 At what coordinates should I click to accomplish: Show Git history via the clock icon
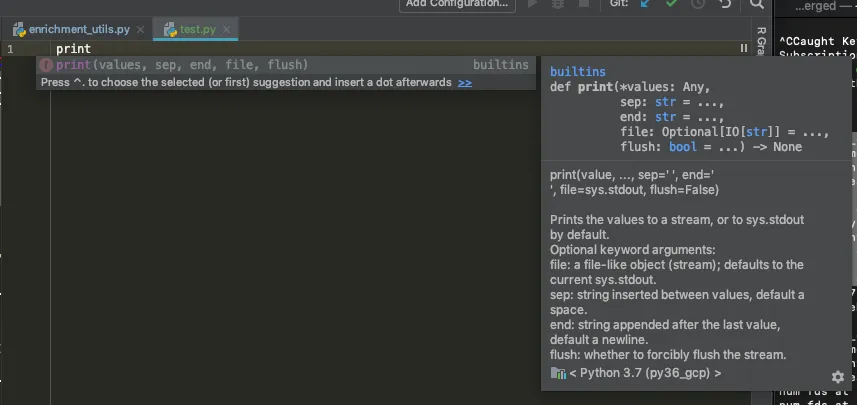tap(698, 3)
